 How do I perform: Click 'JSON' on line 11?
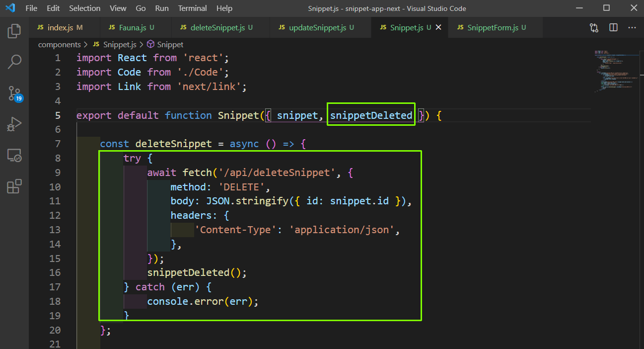click(x=218, y=201)
